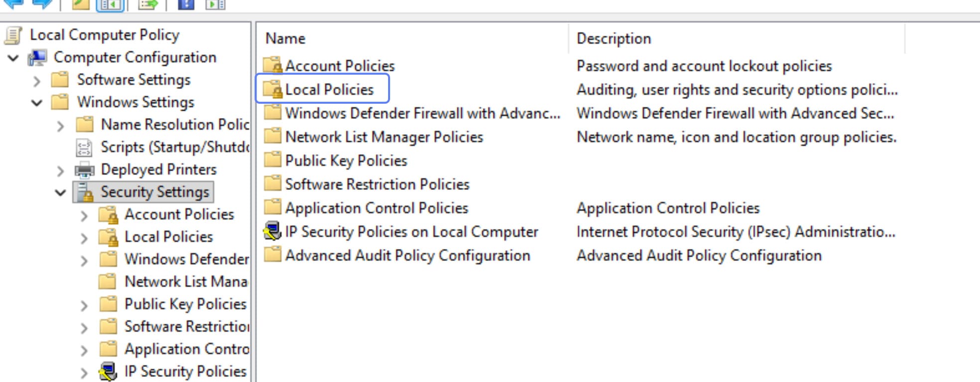The image size is (980, 382).
Task: Click Account Policies folder icon in right pane
Action: tap(272, 65)
